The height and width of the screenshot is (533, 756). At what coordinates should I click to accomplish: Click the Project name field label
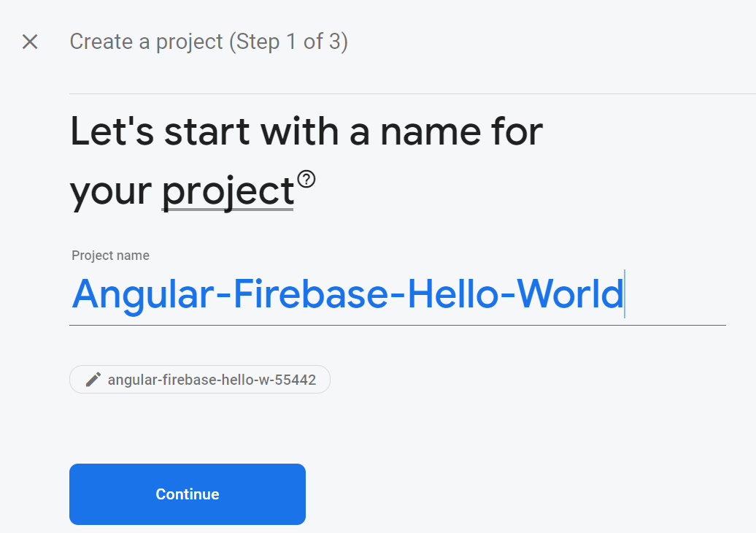(x=110, y=255)
